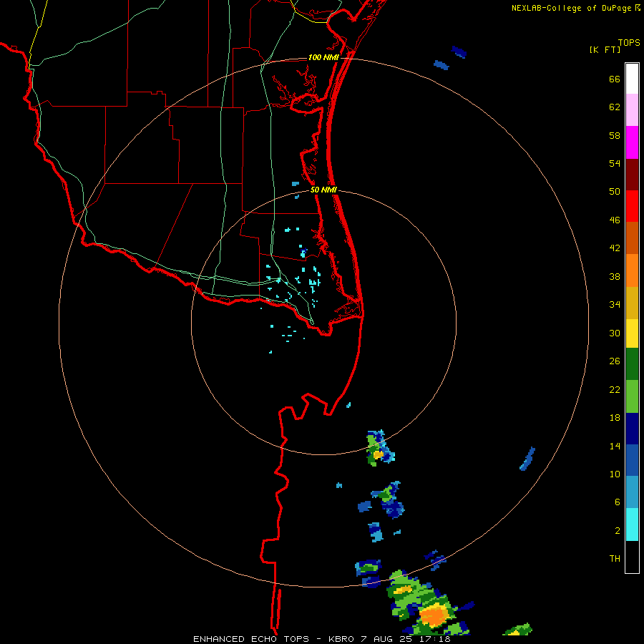
Task: Click the TH legend label
Action: (x=615, y=559)
